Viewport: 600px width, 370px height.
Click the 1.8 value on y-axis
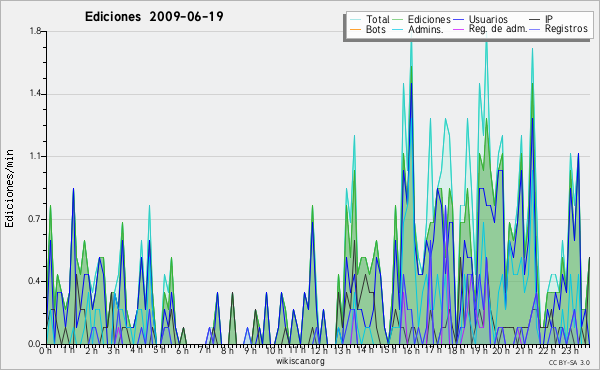35,31
